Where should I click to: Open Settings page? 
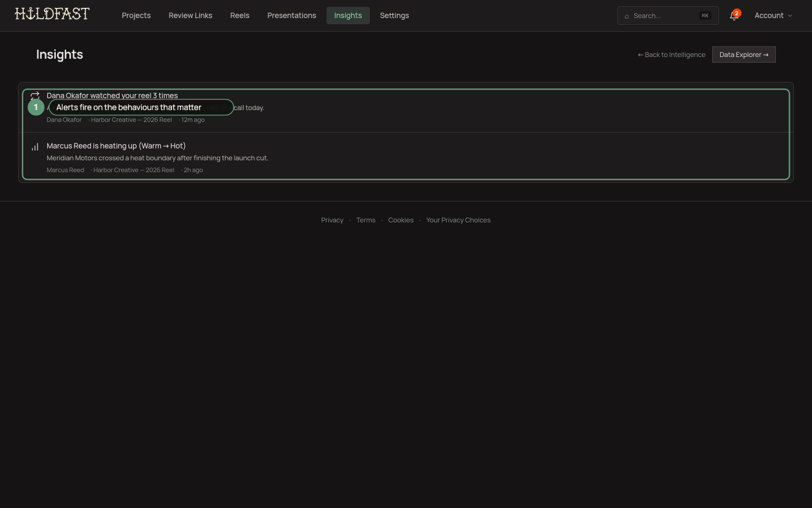point(395,15)
